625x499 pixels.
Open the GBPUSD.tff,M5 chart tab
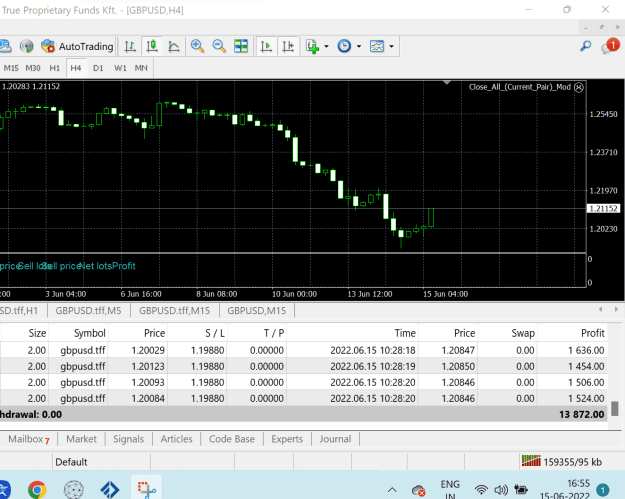[88, 310]
